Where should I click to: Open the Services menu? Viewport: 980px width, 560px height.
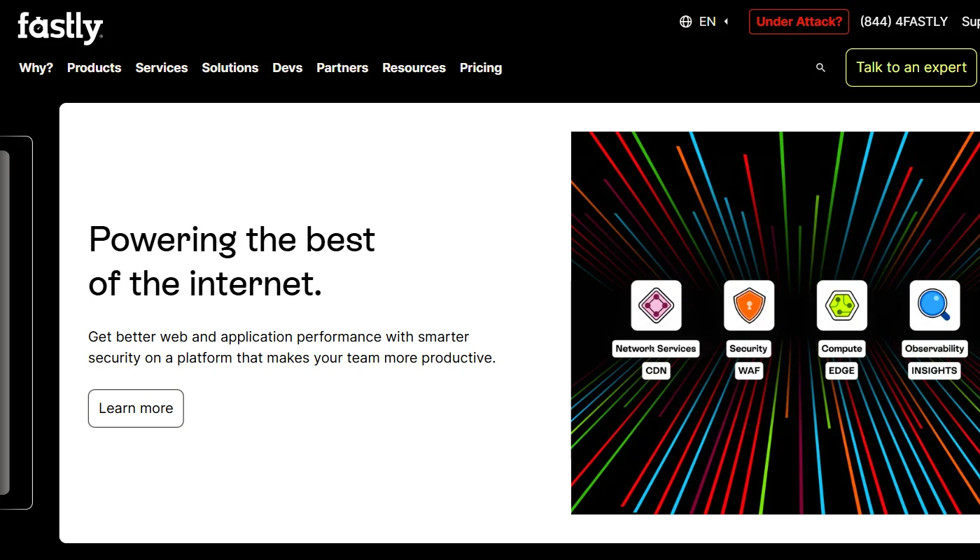162,68
